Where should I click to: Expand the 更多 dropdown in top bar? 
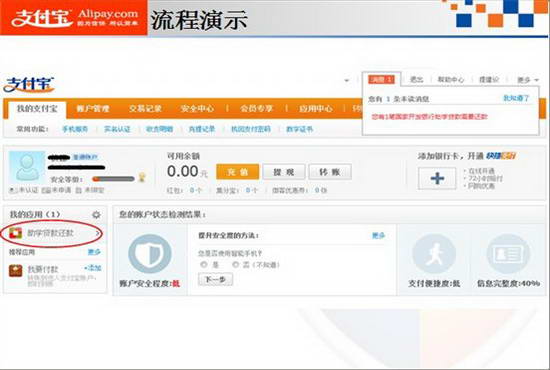(527, 80)
